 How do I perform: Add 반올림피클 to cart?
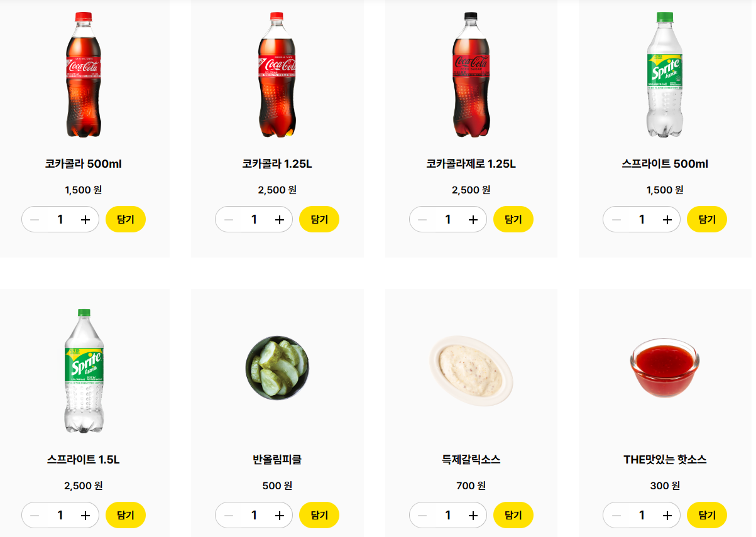[x=319, y=515]
